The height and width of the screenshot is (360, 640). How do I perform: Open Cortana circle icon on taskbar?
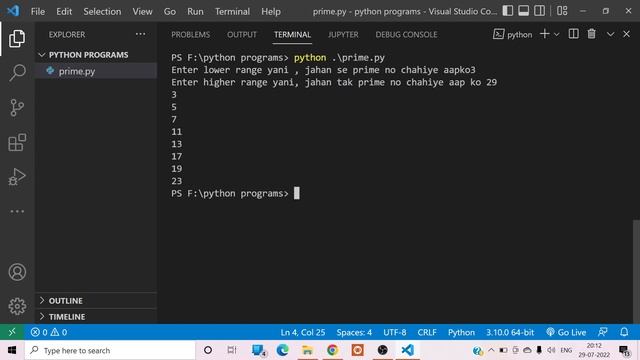207,350
